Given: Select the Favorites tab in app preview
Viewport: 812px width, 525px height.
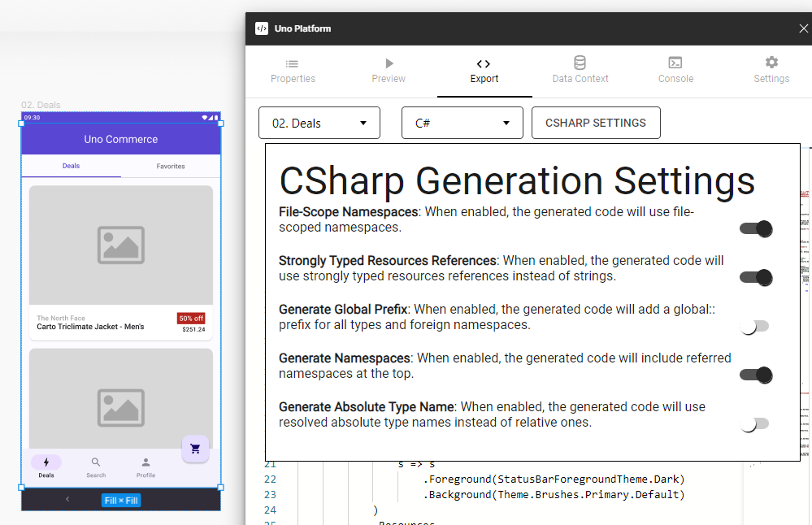Looking at the screenshot, I should coord(171,166).
